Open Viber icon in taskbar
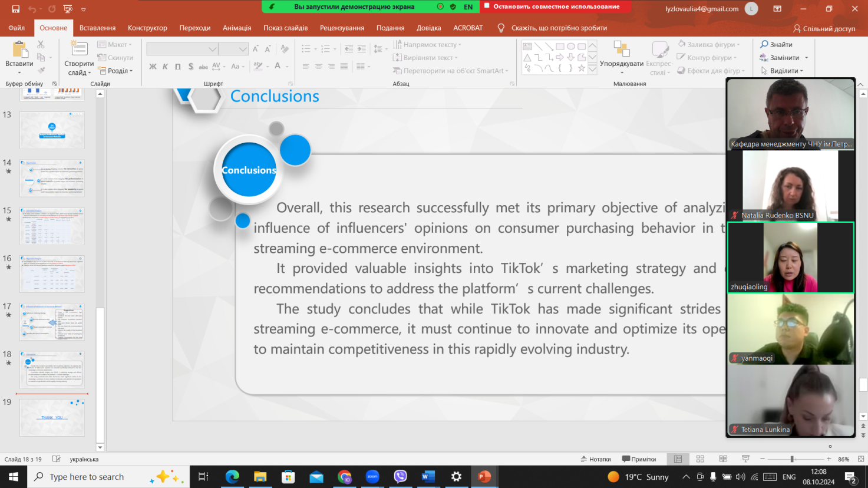This screenshot has width=868, height=488. 400,476
